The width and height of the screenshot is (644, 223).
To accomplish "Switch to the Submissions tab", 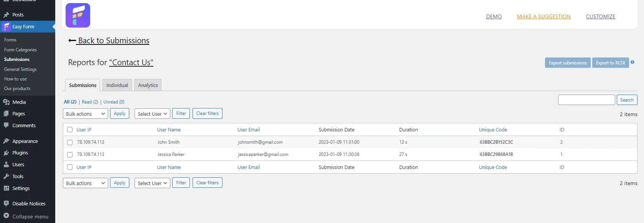I will point(82,85).
